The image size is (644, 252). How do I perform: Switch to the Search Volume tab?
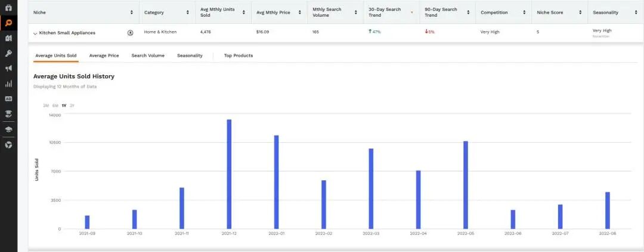pos(148,56)
